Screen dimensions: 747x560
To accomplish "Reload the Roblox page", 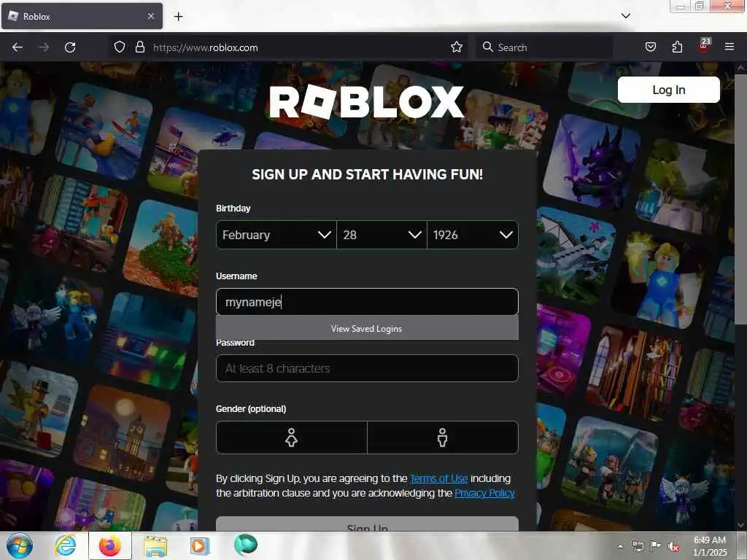I will pos(70,47).
